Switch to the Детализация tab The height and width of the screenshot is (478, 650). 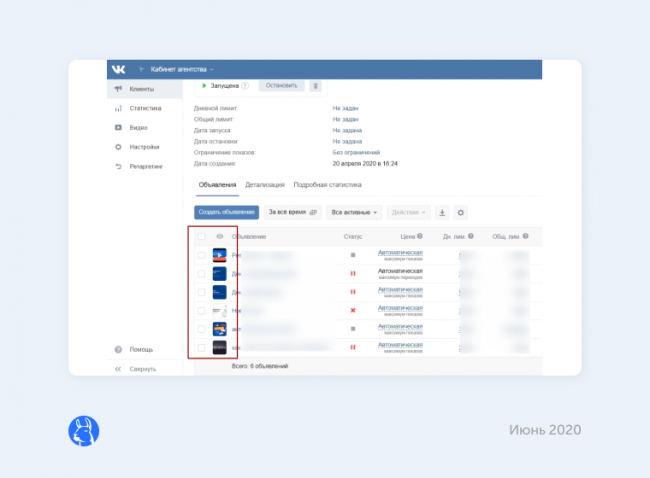(x=265, y=185)
